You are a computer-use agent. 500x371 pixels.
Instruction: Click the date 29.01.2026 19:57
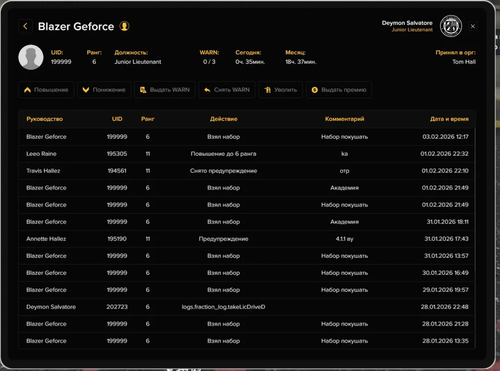tap(446, 290)
